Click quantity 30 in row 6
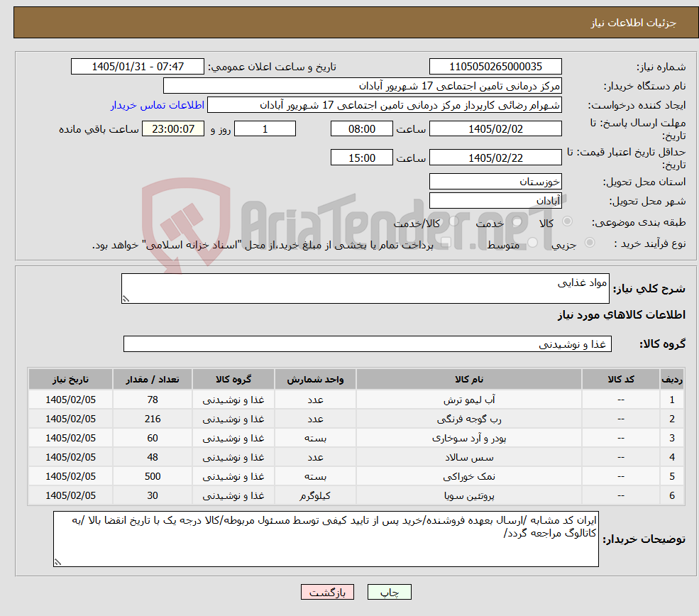 click(153, 495)
